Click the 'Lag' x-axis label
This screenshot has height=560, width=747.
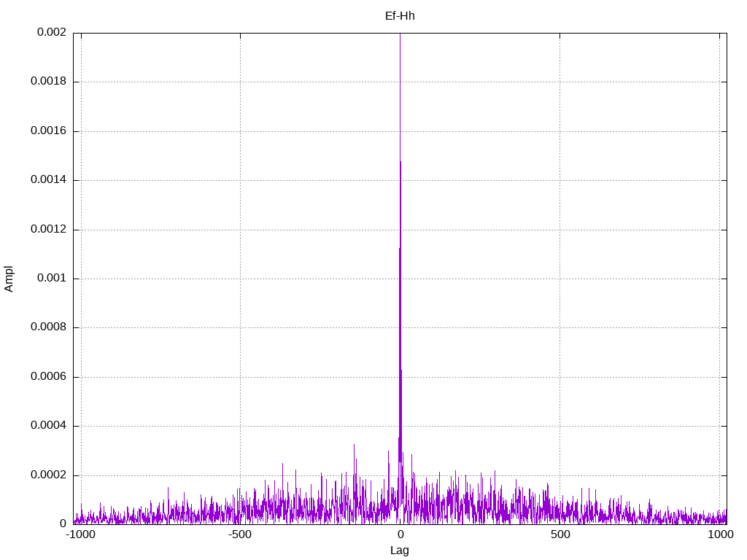coord(400,551)
